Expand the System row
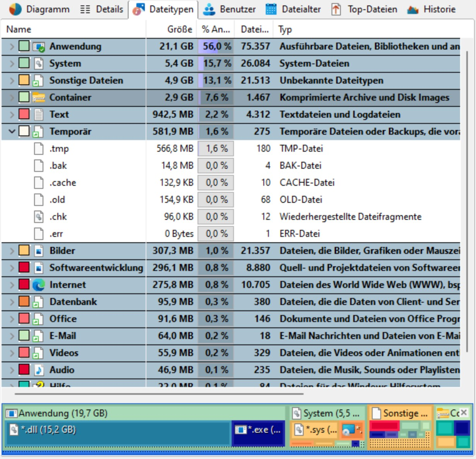The height and width of the screenshot is (459, 476). [x=12, y=63]
